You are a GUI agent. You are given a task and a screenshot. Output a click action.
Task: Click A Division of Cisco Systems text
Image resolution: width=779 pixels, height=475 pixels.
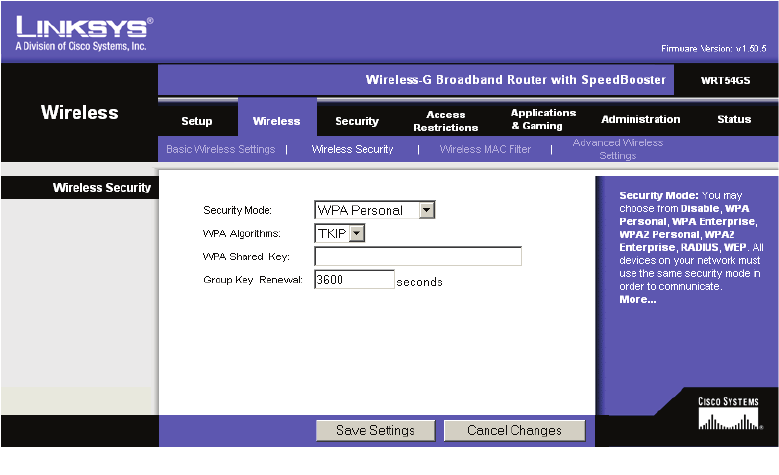click(81, 46)
